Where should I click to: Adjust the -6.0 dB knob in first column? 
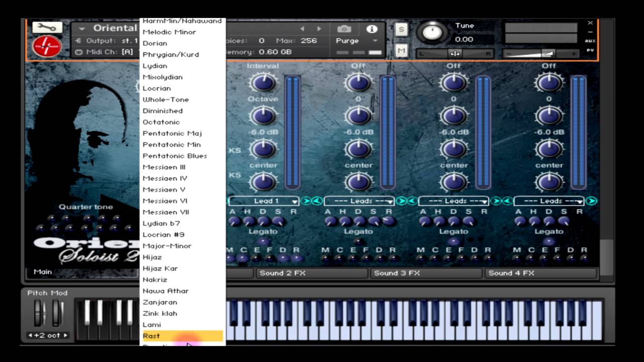tap(263, 149)
